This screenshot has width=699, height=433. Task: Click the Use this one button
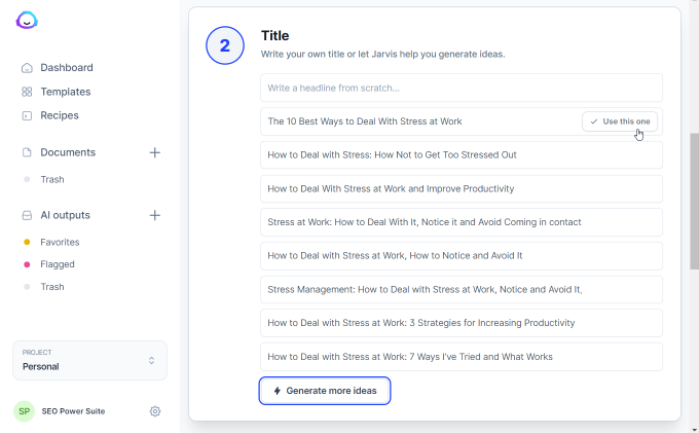(620, 122)
